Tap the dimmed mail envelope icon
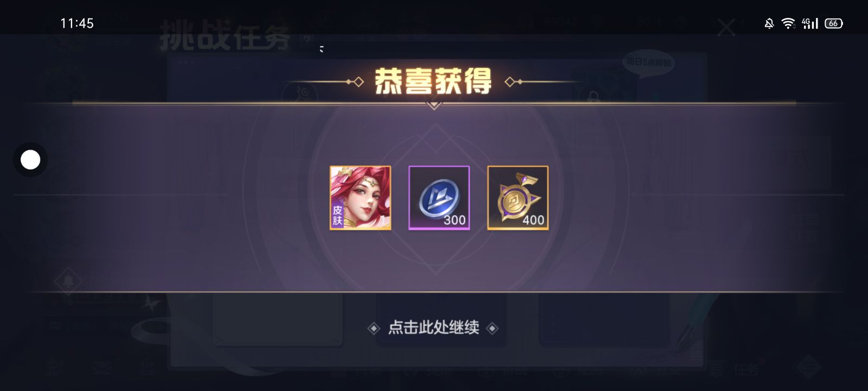868x391 pixels. tap(101, 369)
